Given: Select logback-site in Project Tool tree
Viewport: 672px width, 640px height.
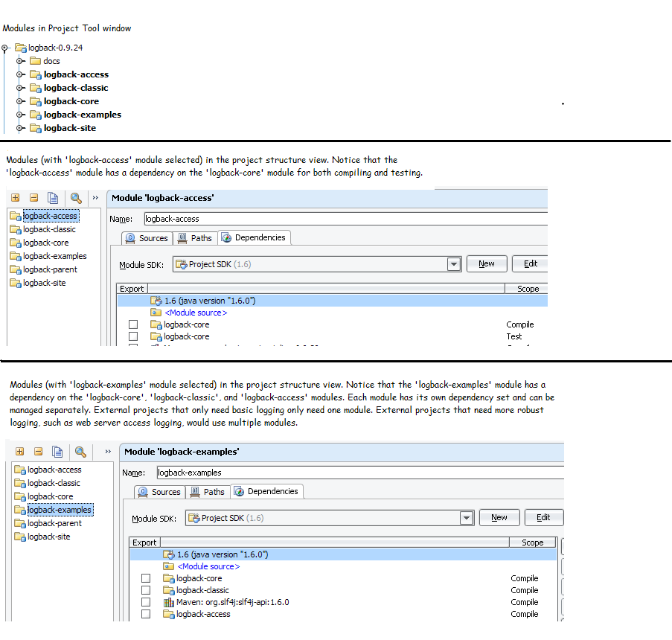Looking at the screenshot, I should point(69,128).
